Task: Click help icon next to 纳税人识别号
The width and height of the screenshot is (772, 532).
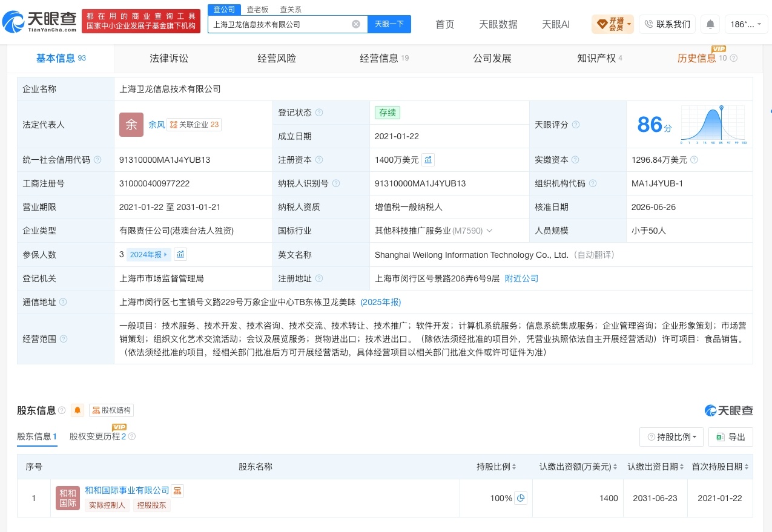Action: (336, 183)
